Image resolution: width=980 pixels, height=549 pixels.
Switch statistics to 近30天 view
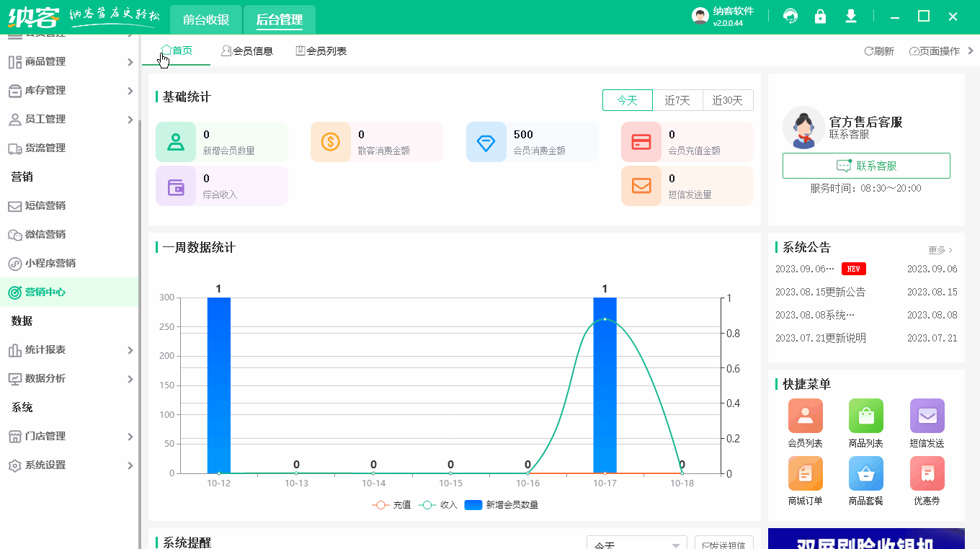tap(728, 100)
